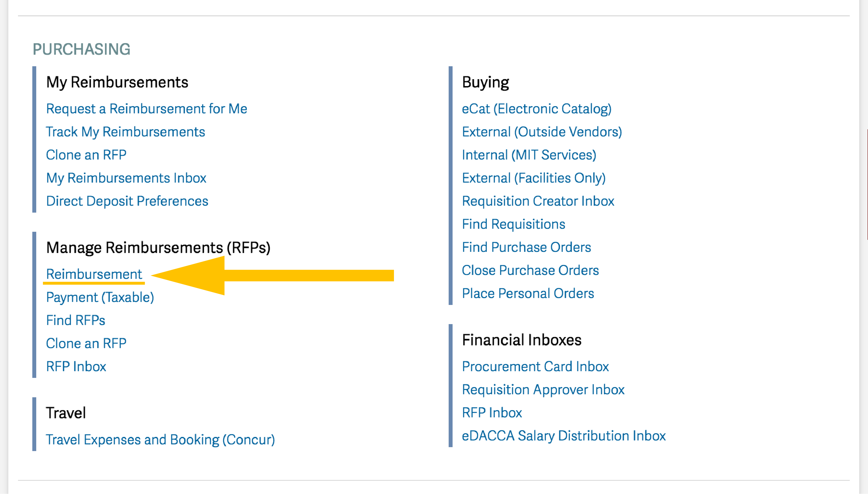Open Close Purchase Orders link
Image resolution: width=868 pixels, height=494 pixels.
[x=530, y=270]
